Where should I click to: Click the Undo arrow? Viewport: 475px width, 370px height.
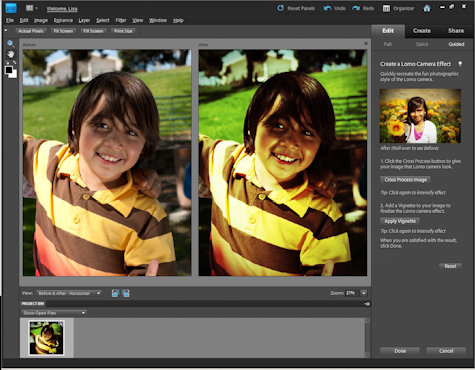(x=327, y=8)
